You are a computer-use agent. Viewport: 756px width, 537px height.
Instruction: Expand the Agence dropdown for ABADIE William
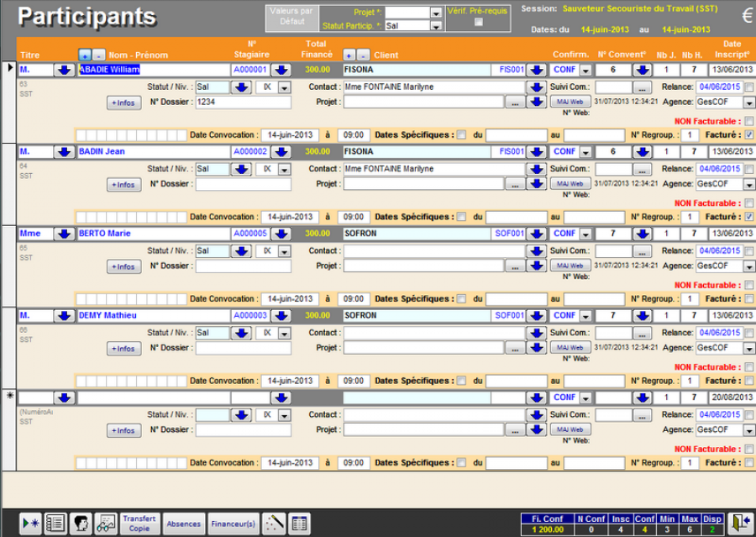[748, 102]
